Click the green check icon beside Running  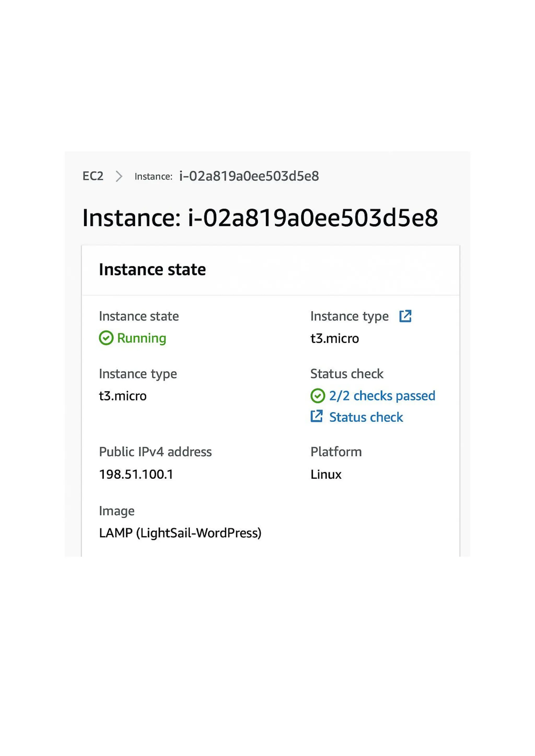click(x=106, y=338)
